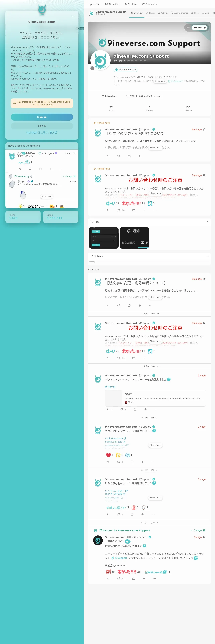Click the わかった!!!! 17 reaction on pinned note

[133, 203]
